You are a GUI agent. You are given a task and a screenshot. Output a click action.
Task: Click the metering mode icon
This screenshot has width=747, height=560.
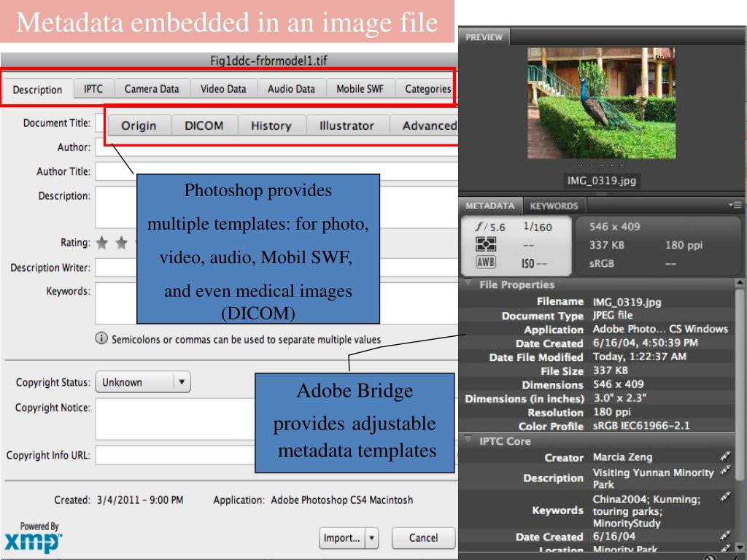[x=485, y=244]
